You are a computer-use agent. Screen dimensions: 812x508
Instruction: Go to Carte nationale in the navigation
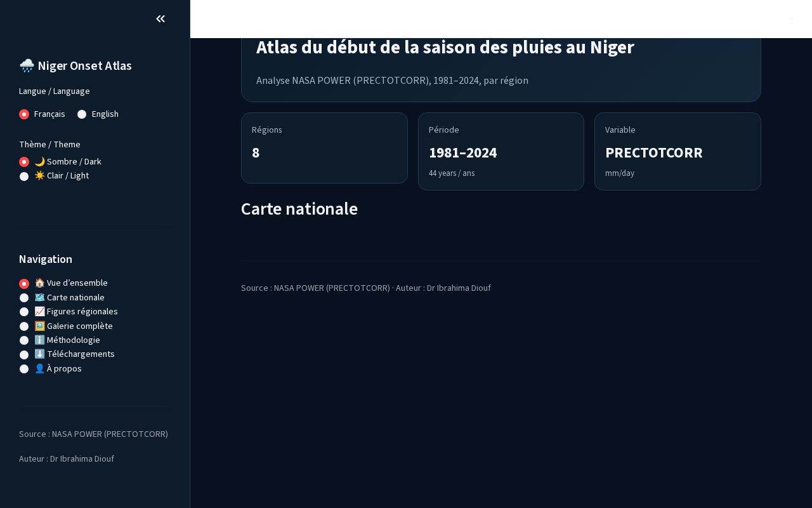tap(62, 298)
